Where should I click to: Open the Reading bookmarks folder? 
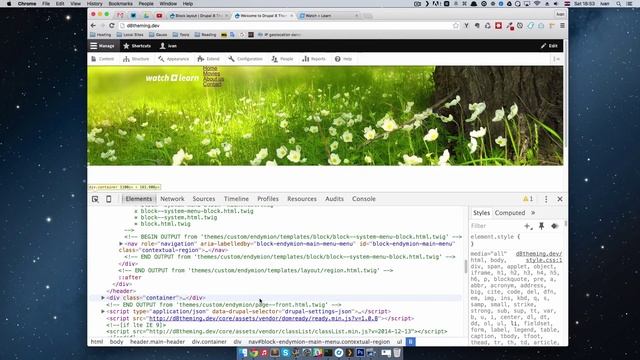tap(205, 35)
